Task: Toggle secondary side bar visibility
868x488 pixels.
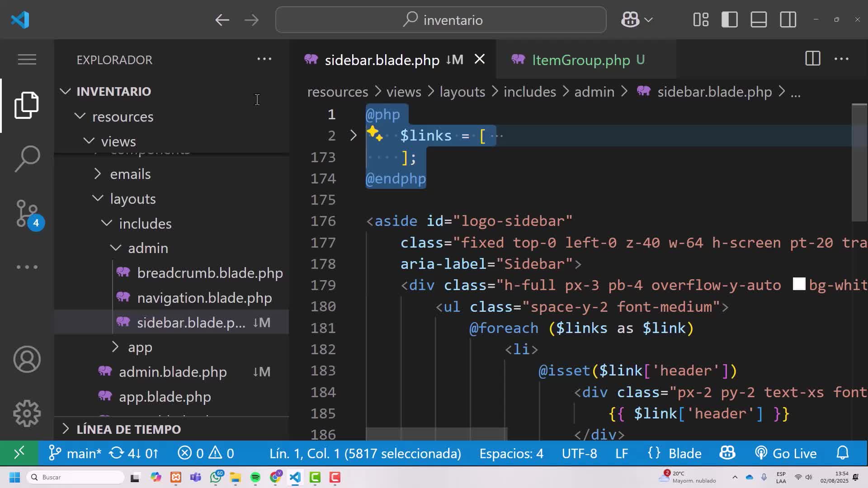Action: 788,20
